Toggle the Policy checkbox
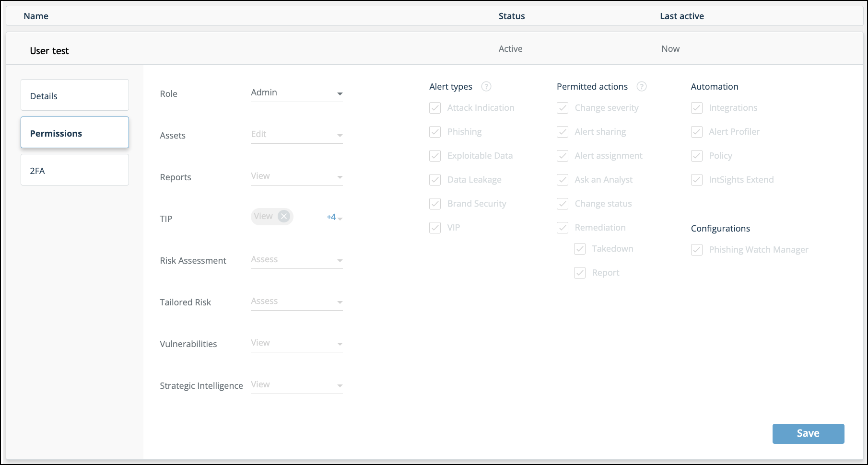 (697, 156)
